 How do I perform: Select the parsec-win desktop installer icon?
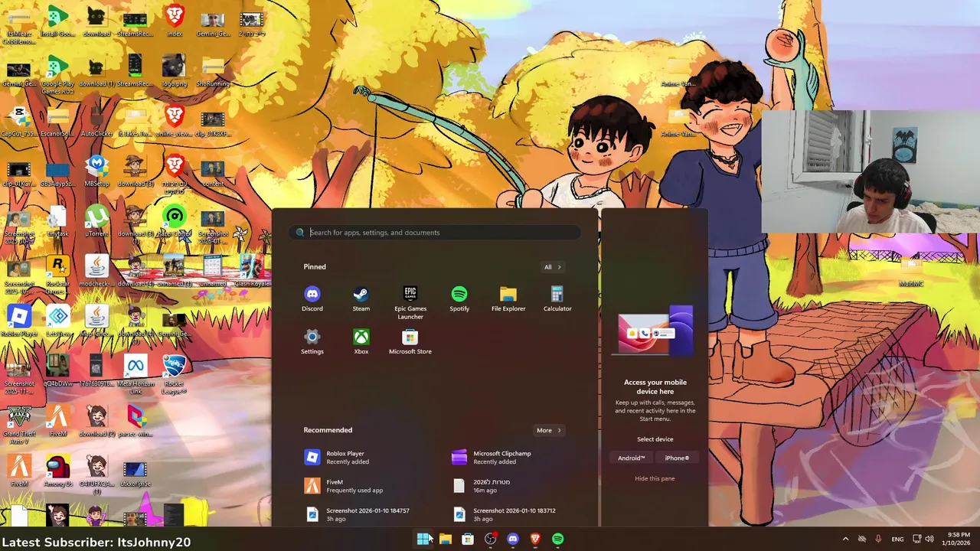coord(136,422)
